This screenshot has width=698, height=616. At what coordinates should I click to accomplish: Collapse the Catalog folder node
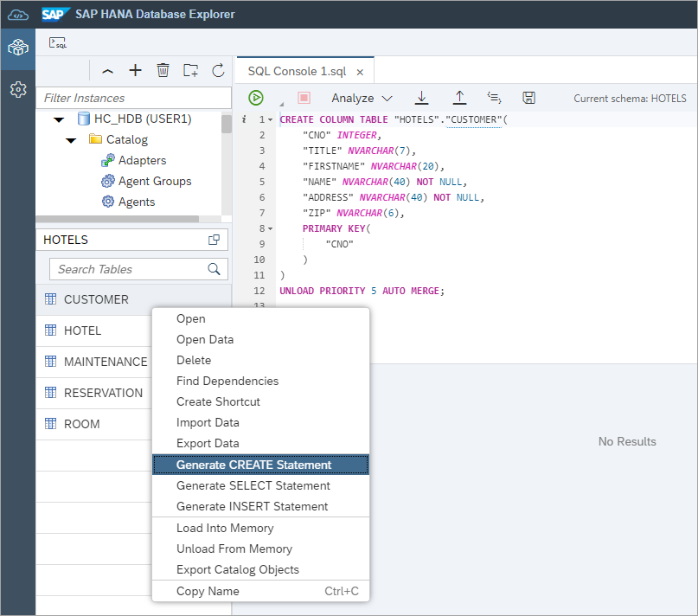click(x=71, y=140)
